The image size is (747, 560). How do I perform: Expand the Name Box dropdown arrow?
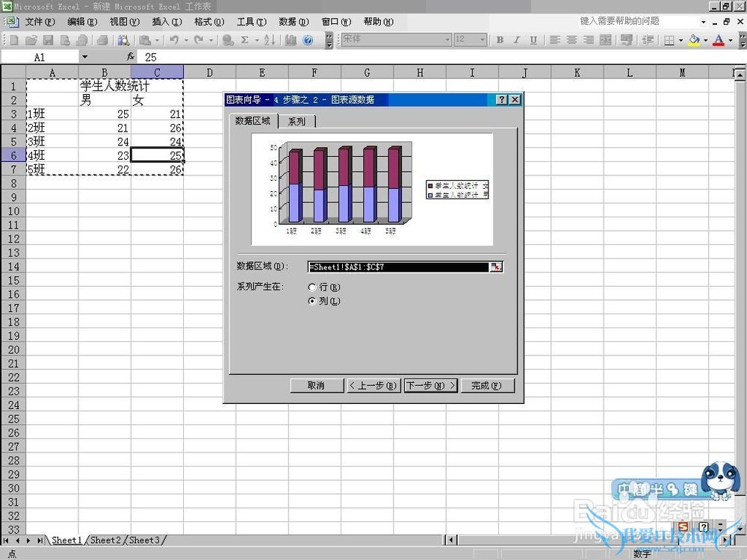point(85,57)
